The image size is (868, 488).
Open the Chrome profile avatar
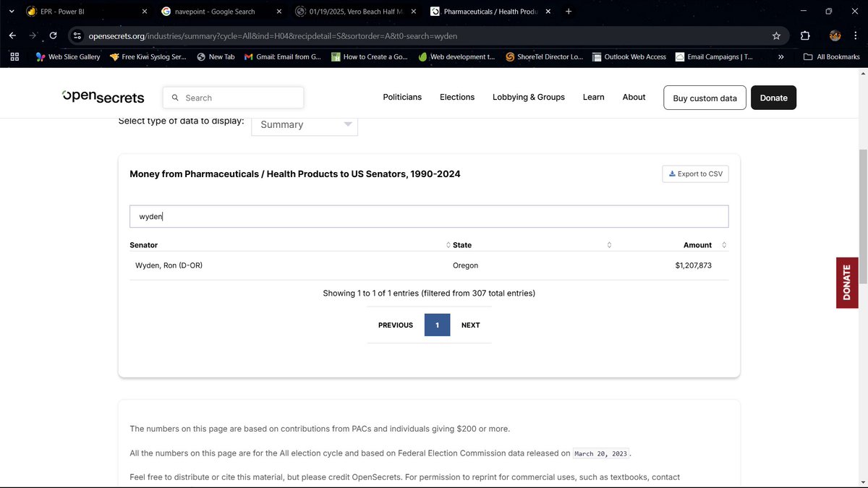[835, 35]
